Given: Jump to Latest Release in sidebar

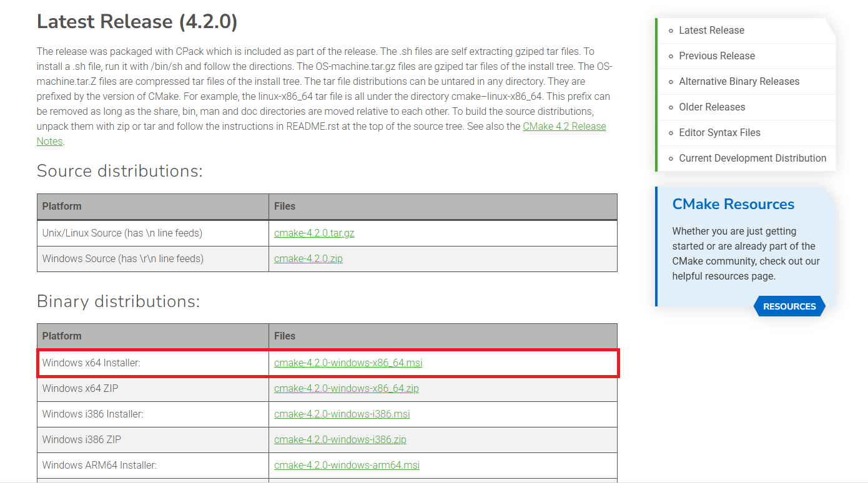Looking at the screenshot, I should tap(711, 30).
